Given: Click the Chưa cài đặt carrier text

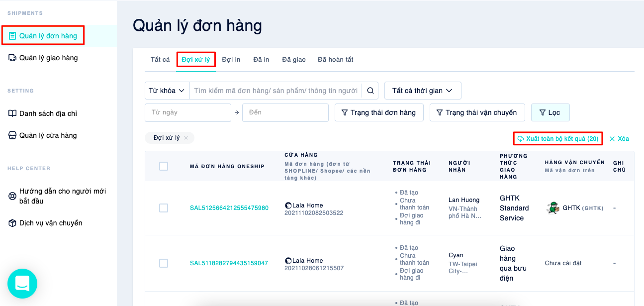Looking at the screenshot, I should tap(563, 263).
